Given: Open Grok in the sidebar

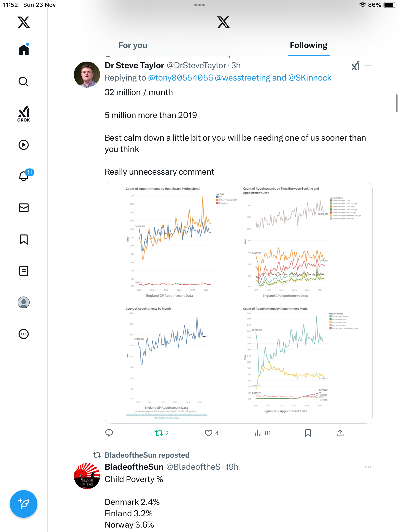Looking at the screenshot, I should (24, 114).
